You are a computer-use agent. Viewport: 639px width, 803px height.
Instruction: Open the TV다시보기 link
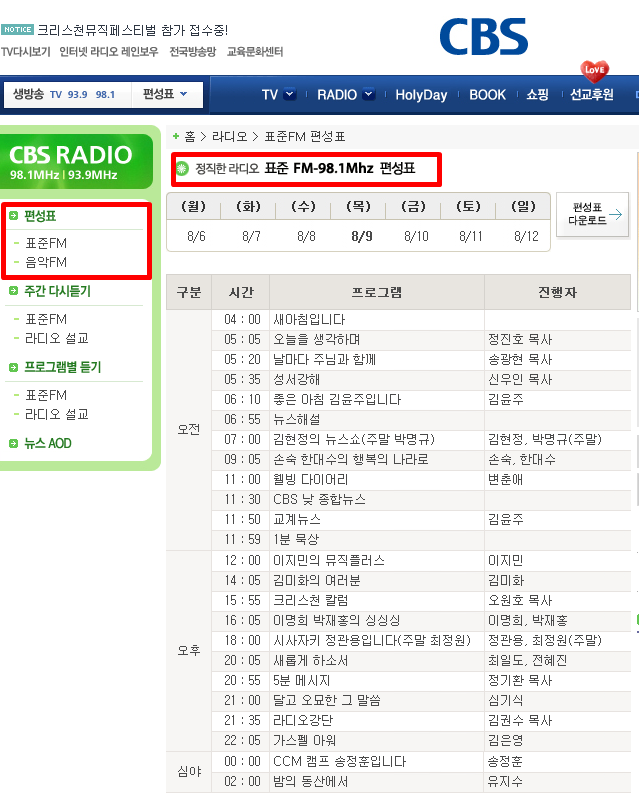click(26, 52)
